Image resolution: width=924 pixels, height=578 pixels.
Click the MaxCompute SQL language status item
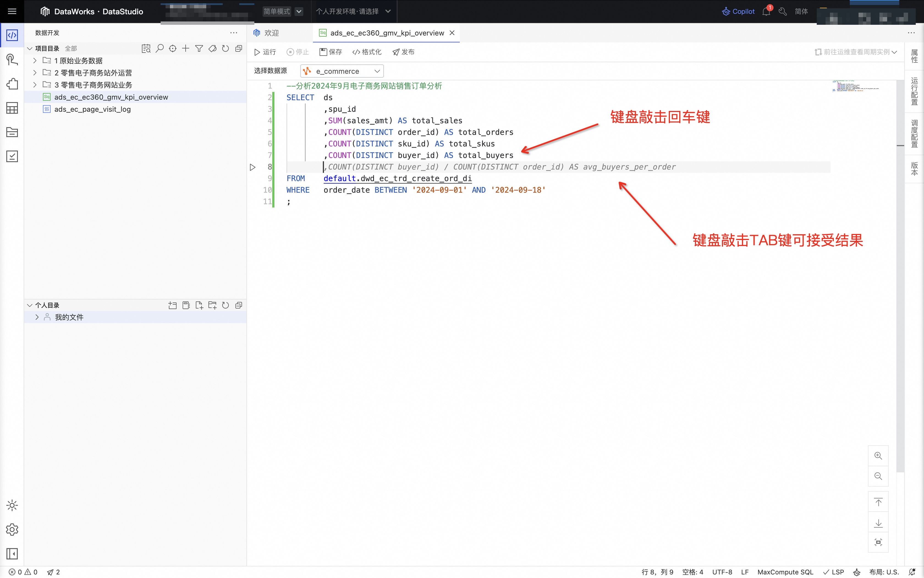pyautogui.click(x=785, y=572)
